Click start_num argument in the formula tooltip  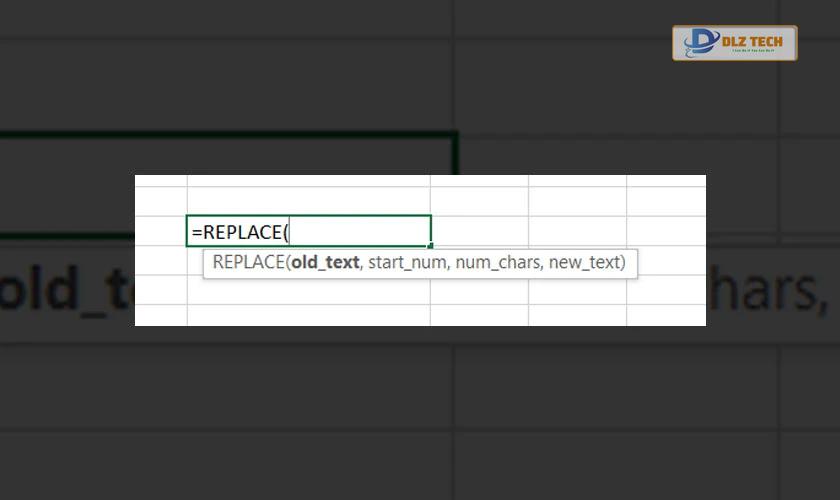click(407, 262)
